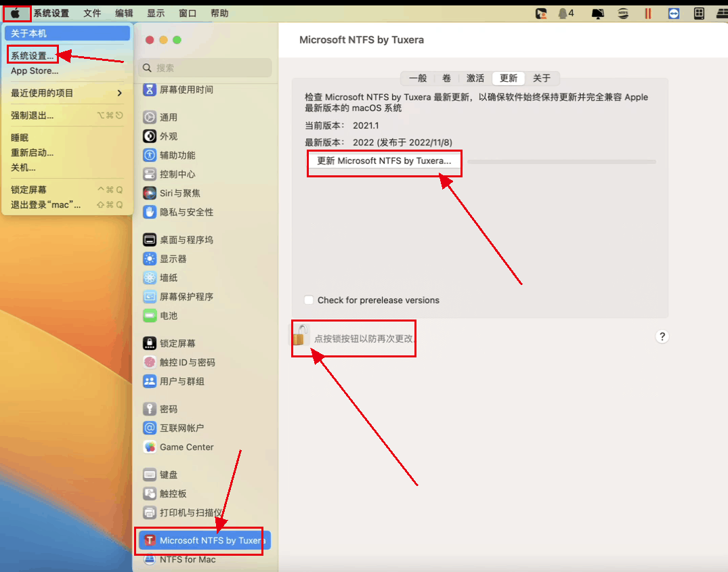
Task: Click the 搜索 search field
Action: coord(205,68)
